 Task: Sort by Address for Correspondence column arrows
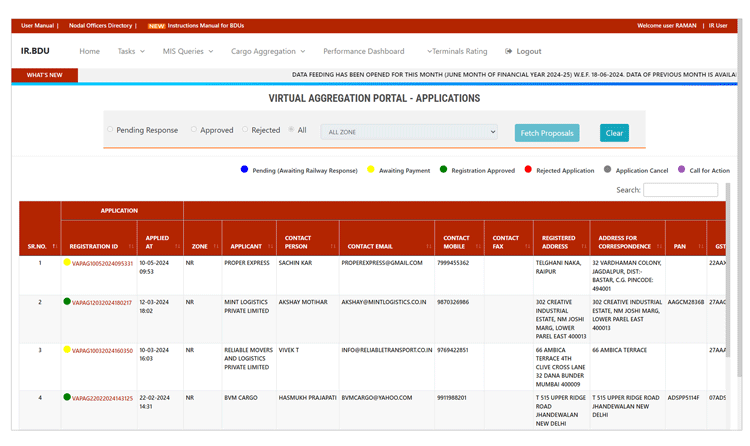[x=660, y=246]
